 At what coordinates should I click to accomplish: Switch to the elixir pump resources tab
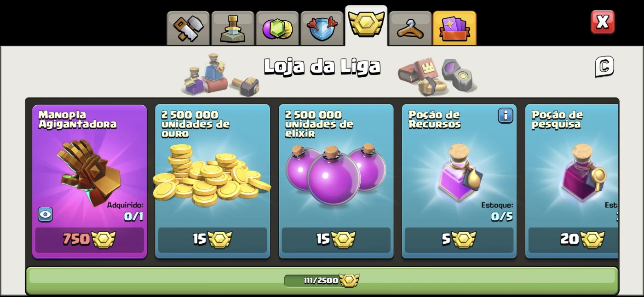point(232,29)
